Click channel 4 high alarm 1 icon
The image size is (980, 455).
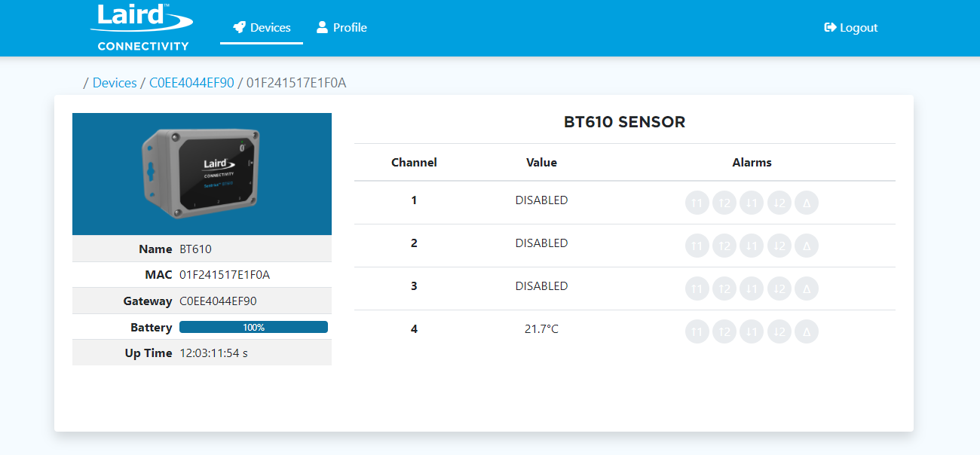[697, 331]
